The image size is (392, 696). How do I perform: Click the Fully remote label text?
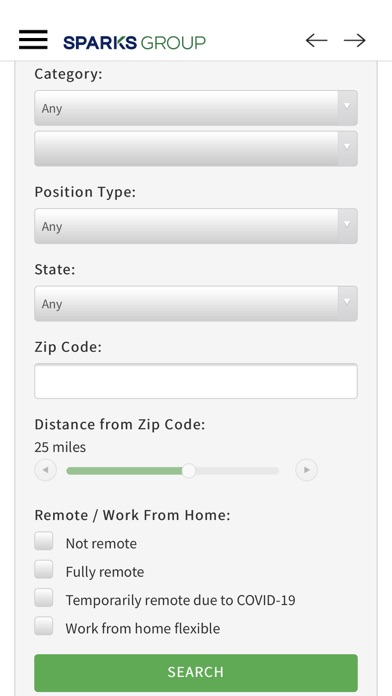pos(105,572)
